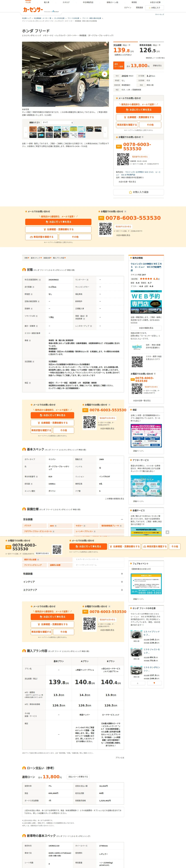This screenshot has height=868, width=186.
Task: Open the 輸入車 tab in top navigation
Action: 47,2
